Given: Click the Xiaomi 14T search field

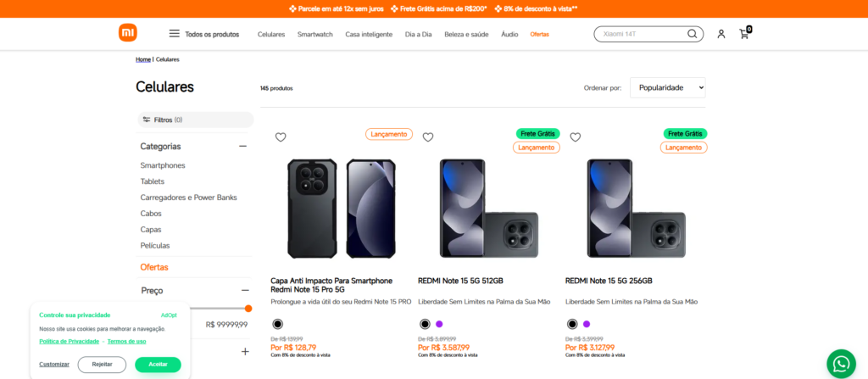Looking at the screenshot, I should 640,34.
